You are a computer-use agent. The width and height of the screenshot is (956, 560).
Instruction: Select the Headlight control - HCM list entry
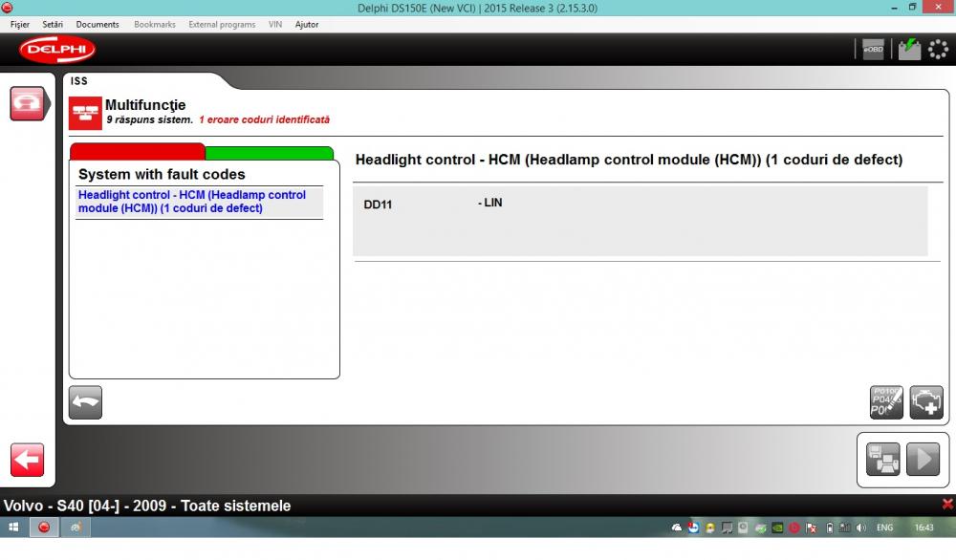[199, 202]
